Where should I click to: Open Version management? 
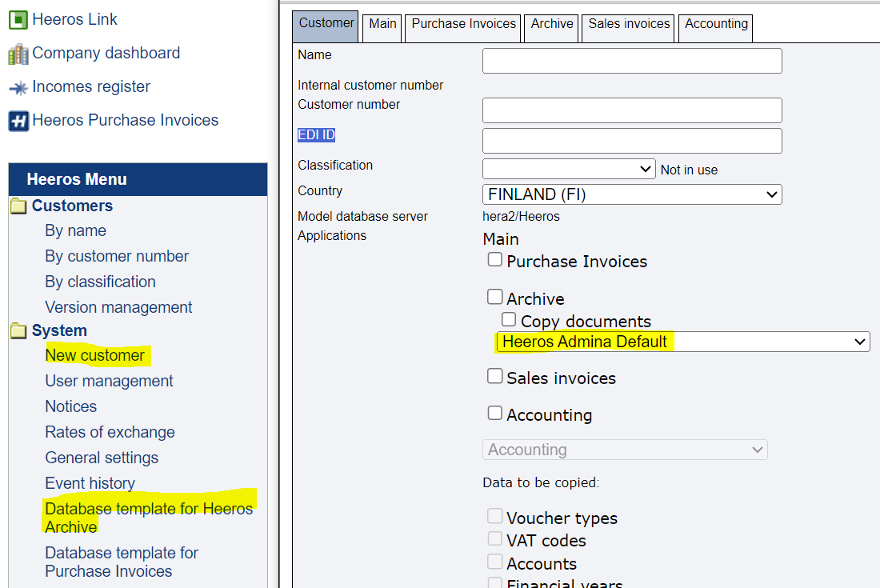(x=118, y=307)
